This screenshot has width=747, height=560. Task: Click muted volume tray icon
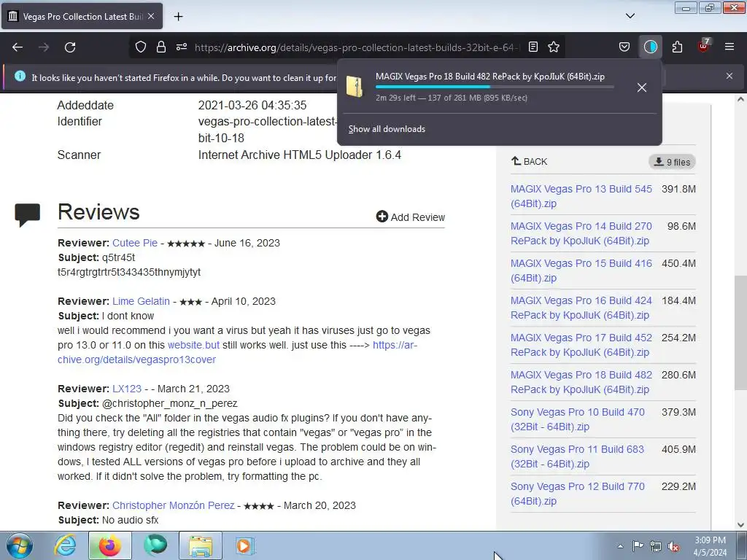point(673,546)
